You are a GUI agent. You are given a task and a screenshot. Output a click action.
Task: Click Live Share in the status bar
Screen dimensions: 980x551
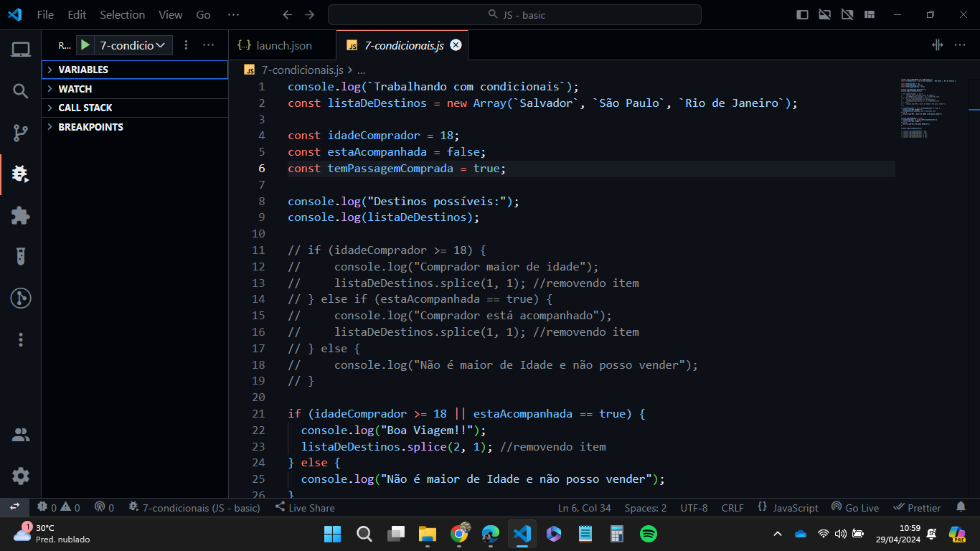tap(305, 507)
